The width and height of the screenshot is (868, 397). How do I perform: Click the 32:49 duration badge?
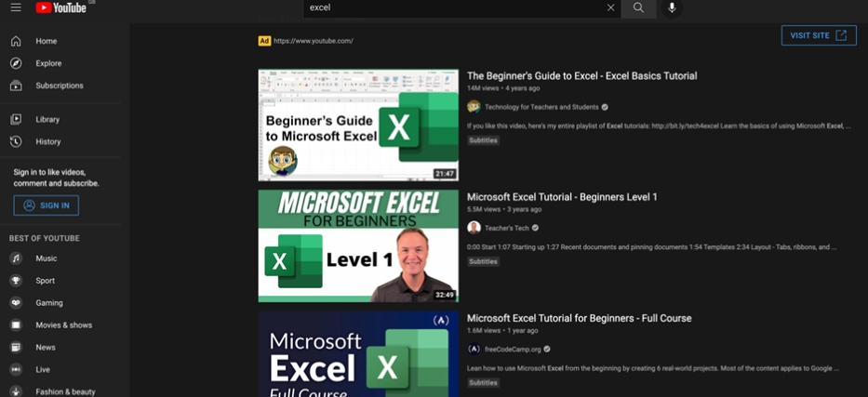coord(445,295)
